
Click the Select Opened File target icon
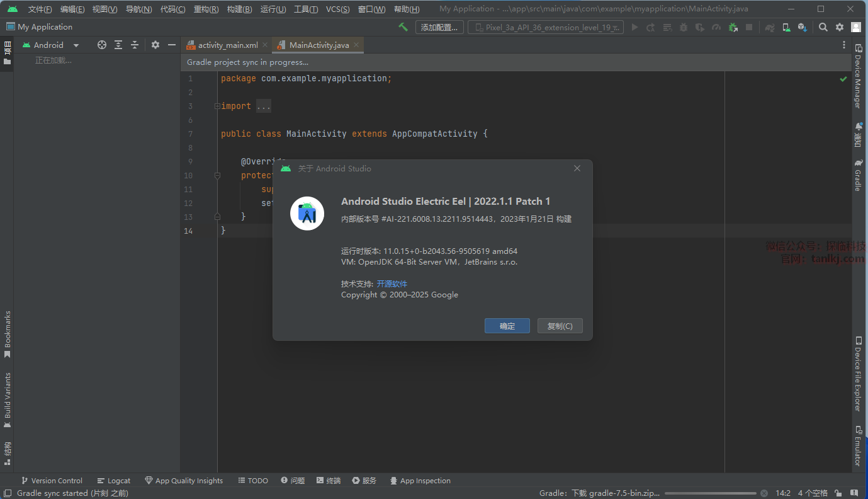[102, 45]
